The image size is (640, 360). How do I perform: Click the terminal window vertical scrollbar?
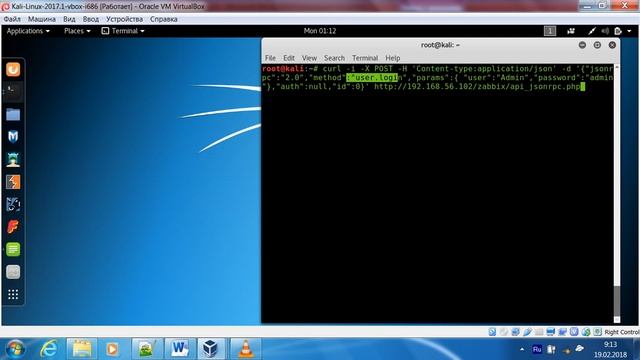617,193
